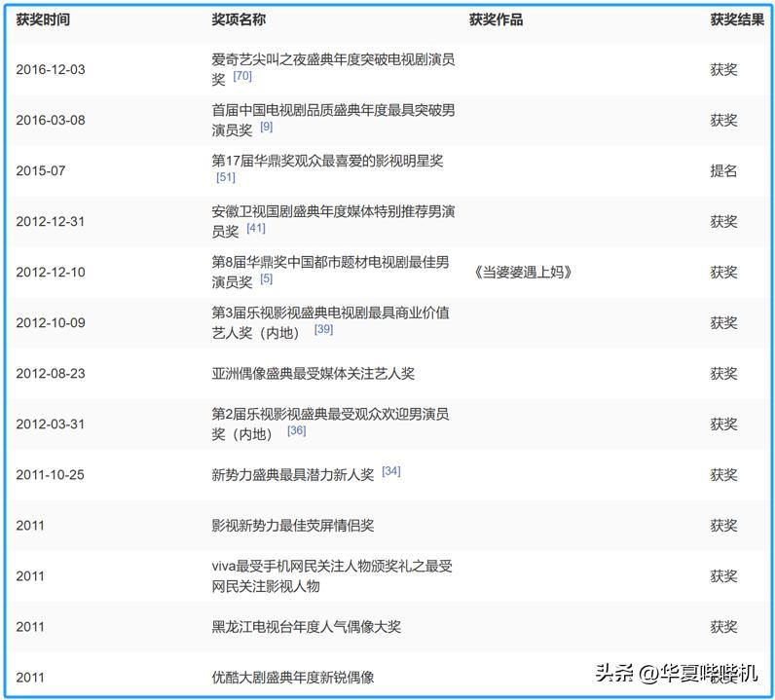The height and width of the screenshot is (700, 775).
Task: Click the 获奖结果 column header
Action: coord(737,19)
